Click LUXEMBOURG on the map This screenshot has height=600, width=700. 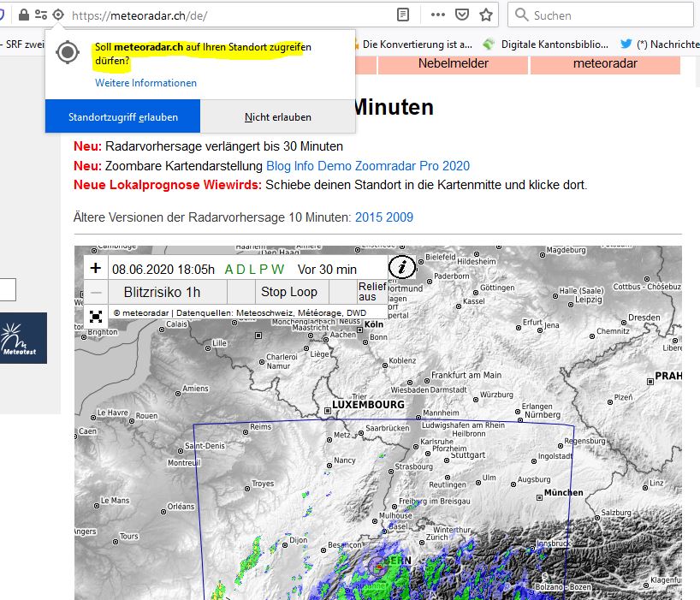pos(368,405)
